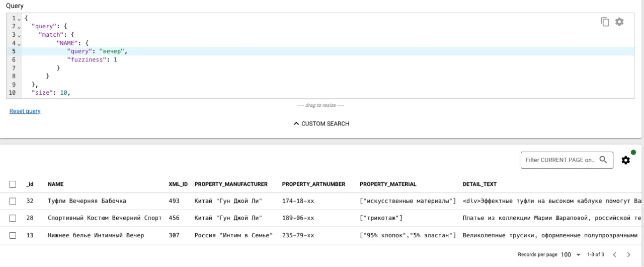The width and height of the screenshot is (644, 267).
Task: Click the search magnifier in filter box
Action: pyautogui.click(x=603, y=160)
